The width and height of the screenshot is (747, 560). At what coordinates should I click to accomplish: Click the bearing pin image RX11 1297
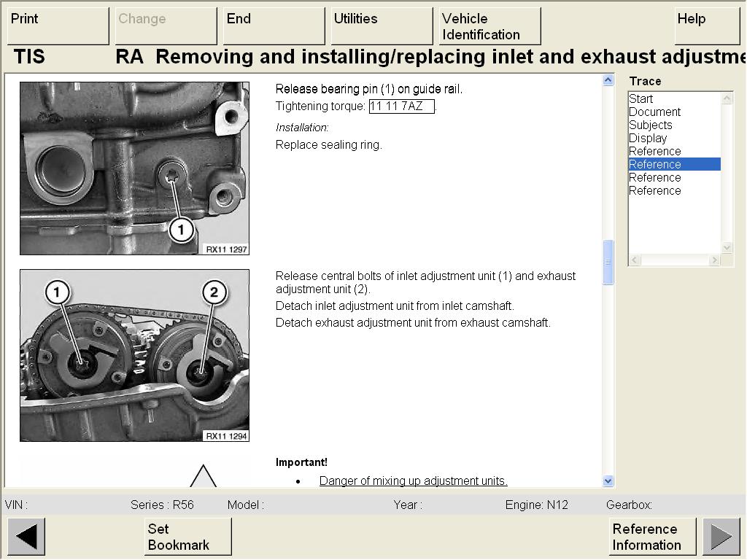tap(134, 168)
